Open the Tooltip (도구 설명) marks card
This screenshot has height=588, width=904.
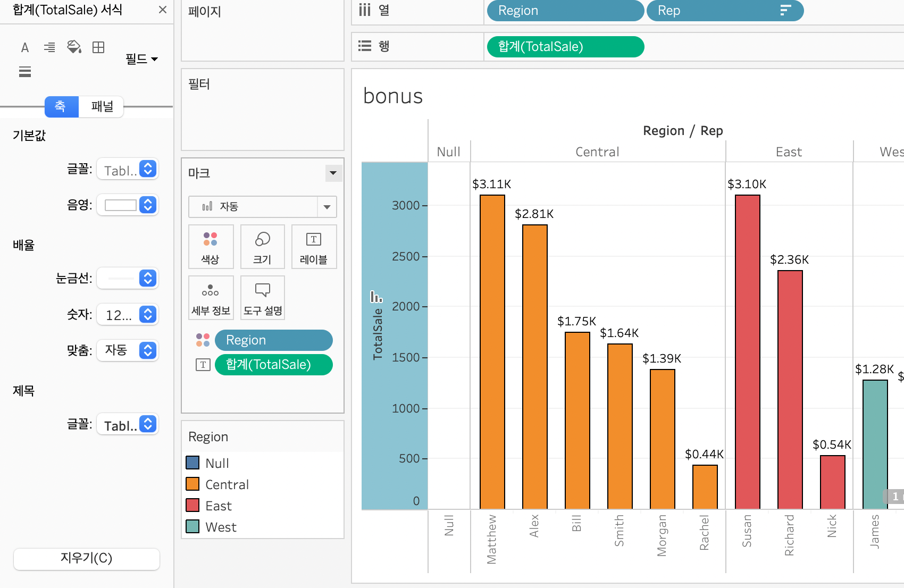click(x=262, y=298)
